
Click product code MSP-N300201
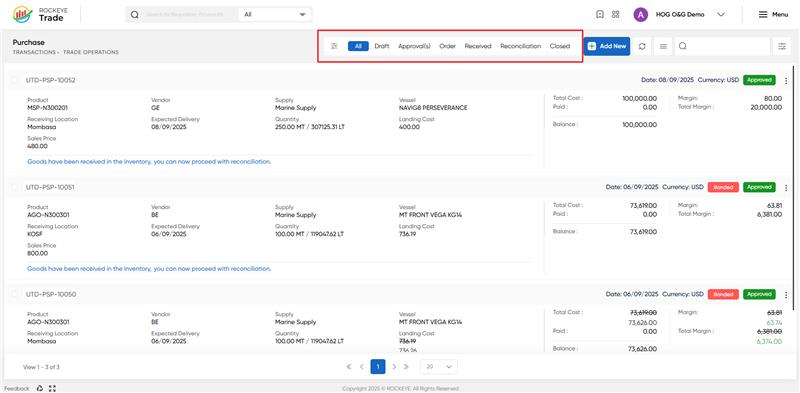(47, 108)
